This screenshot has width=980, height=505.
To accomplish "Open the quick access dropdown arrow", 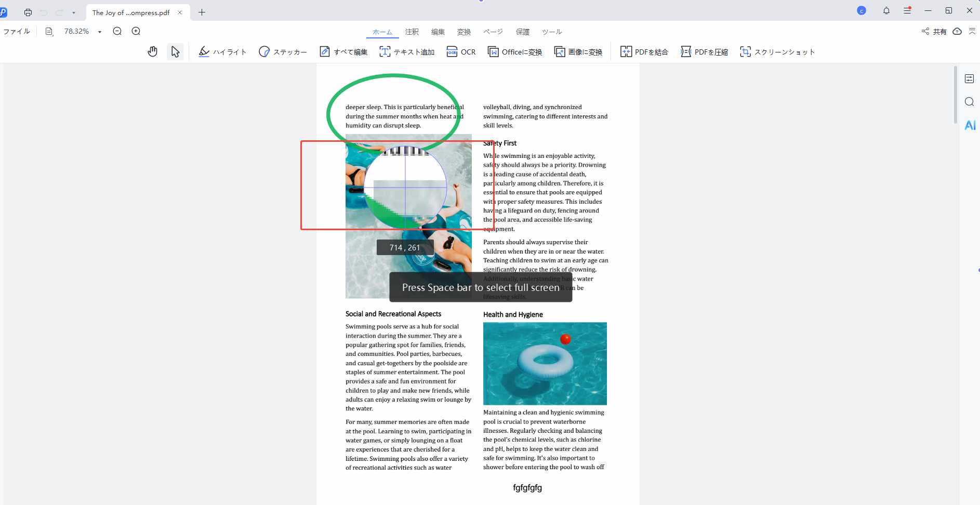I will click(74, 12).
